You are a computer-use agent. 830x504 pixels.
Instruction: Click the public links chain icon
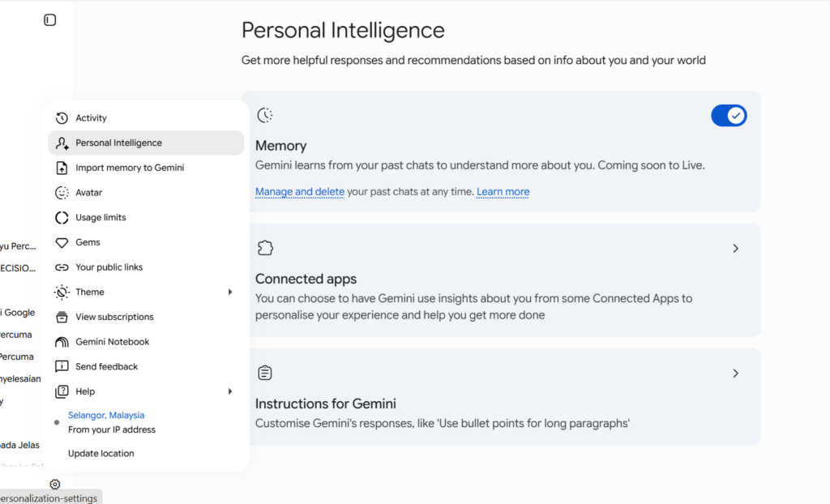(62, 267)
